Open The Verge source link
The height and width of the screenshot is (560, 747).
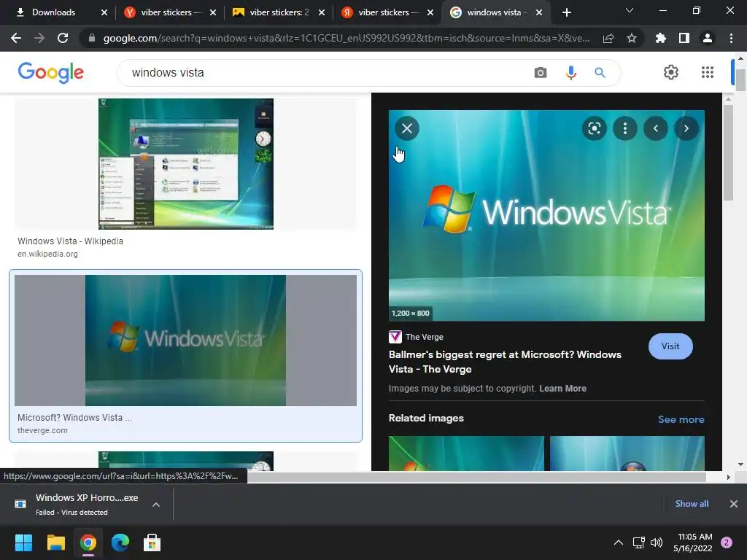(416, 337)
